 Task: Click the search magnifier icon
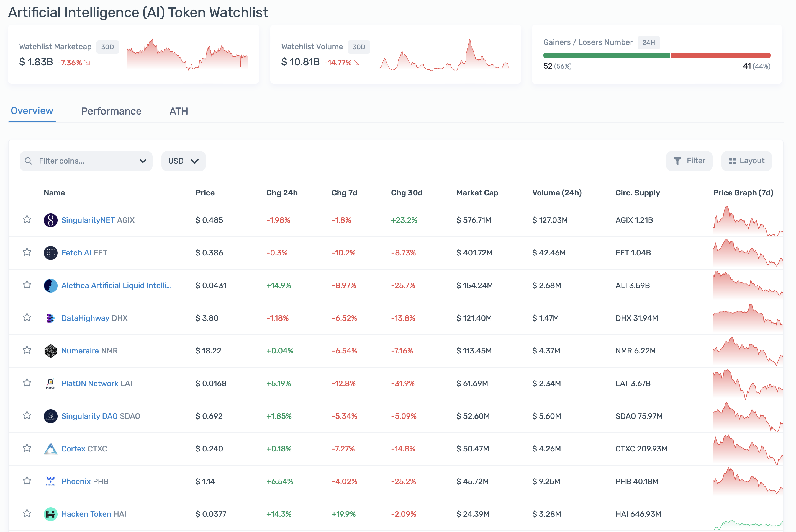pyautogui.click(x=29, y=161)
